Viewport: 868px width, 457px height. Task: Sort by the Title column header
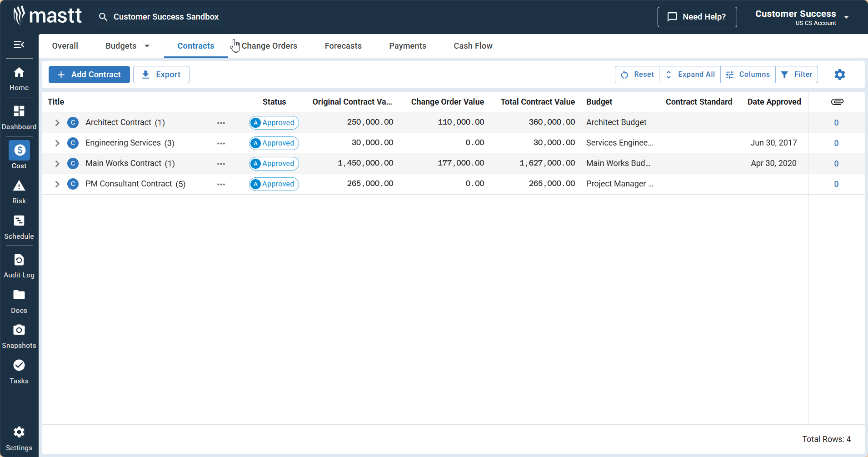[x=56, y=102]
